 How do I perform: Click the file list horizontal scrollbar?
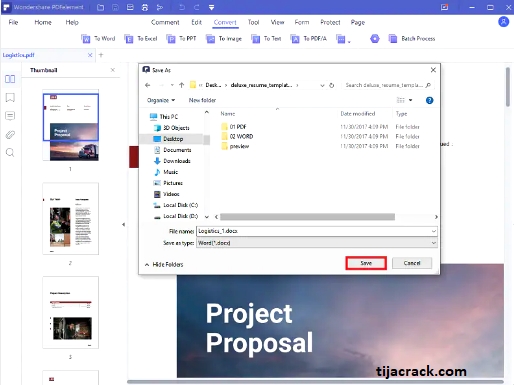point(307,217)
